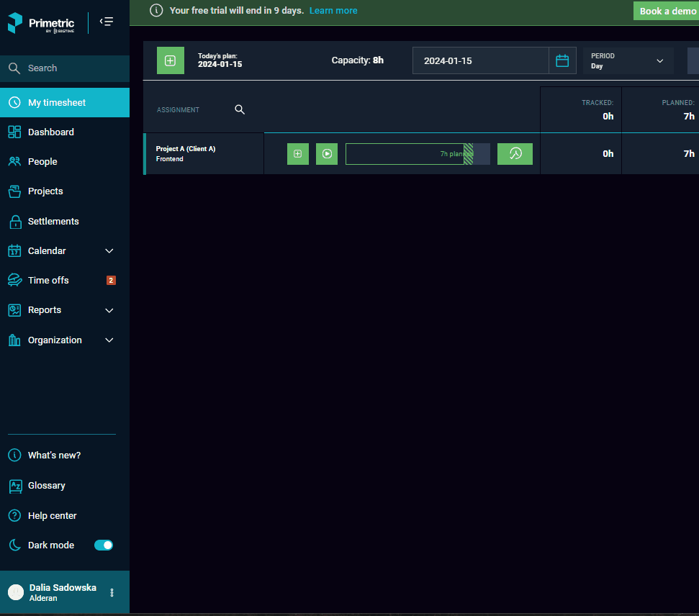699x616 pixels.
Task: Expand the Organization submenu chevron
Action: (109, 340)
